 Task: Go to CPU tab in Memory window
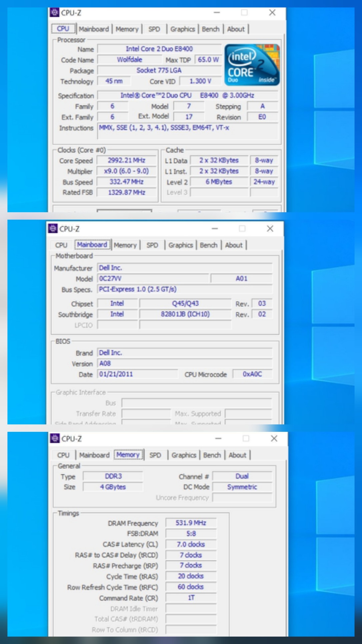tap(63, 455)
